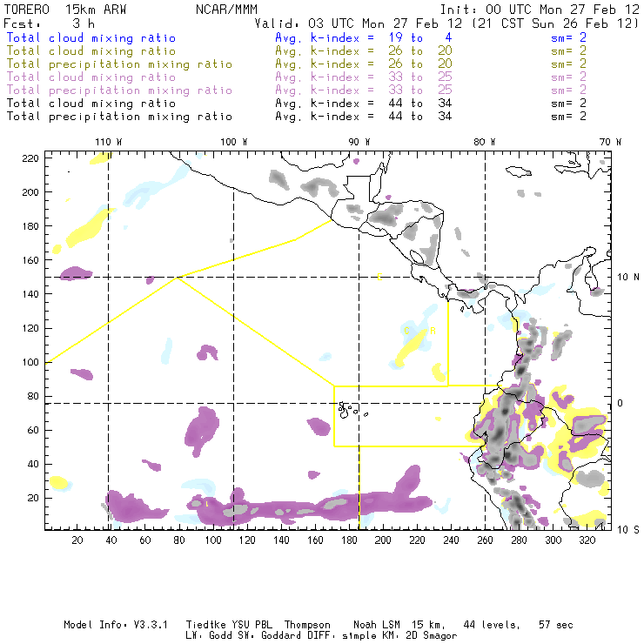Click the olive 'Total precipitation mixing ratio' legend entry
Viewport: 644px width, 644px height.
pos(119,64)
